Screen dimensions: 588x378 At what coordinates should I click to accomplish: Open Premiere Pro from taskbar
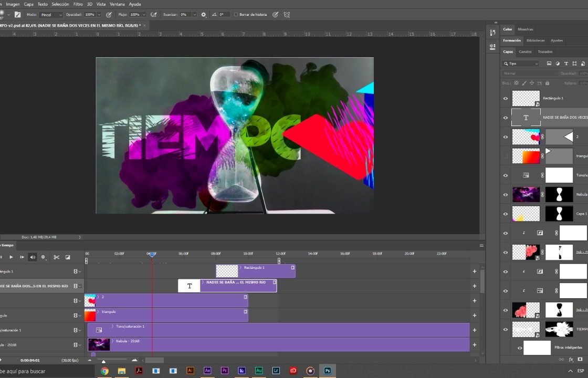(224, 371)
